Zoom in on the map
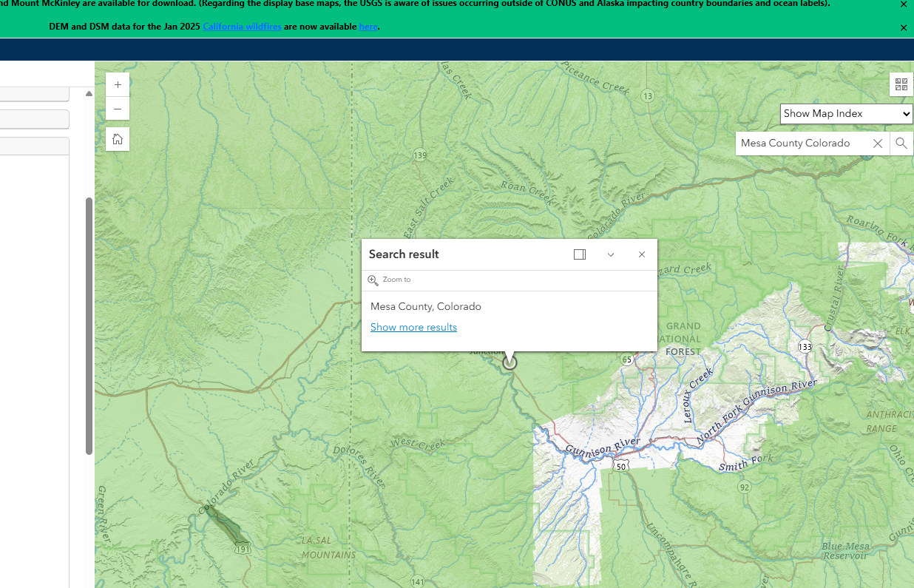Viewport: 914px width, 588px height. [118, 85]
